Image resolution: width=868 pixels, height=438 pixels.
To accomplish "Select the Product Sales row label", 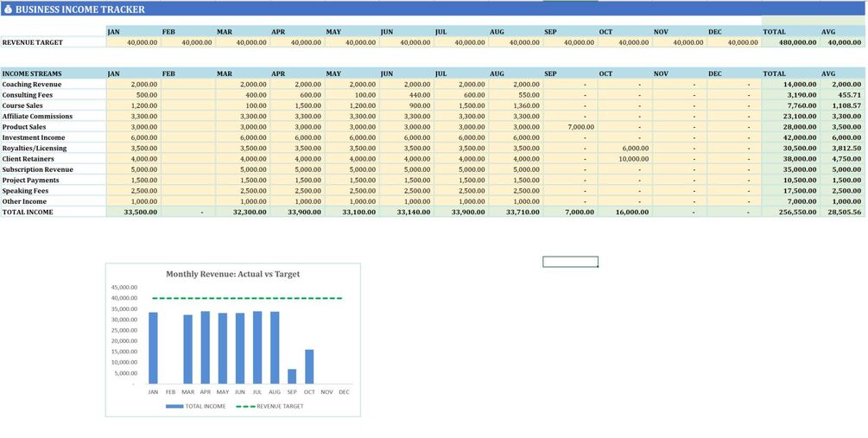I will (x=24, y=127).
